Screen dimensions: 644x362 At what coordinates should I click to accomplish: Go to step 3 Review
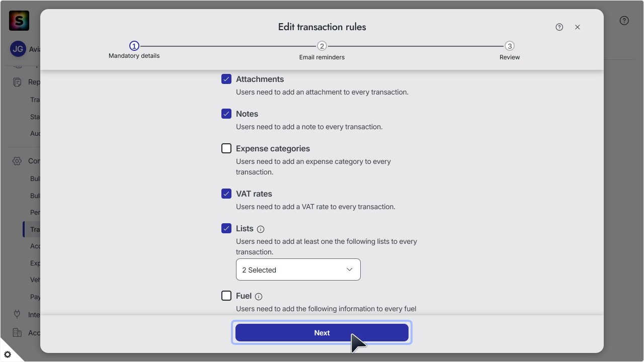tap(510, 51)
